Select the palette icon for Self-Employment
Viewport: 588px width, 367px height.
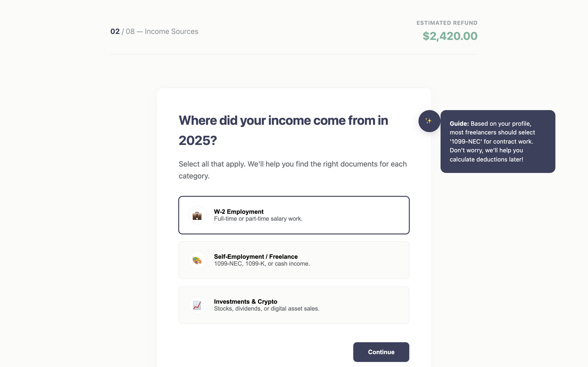[x=197, y=260]
